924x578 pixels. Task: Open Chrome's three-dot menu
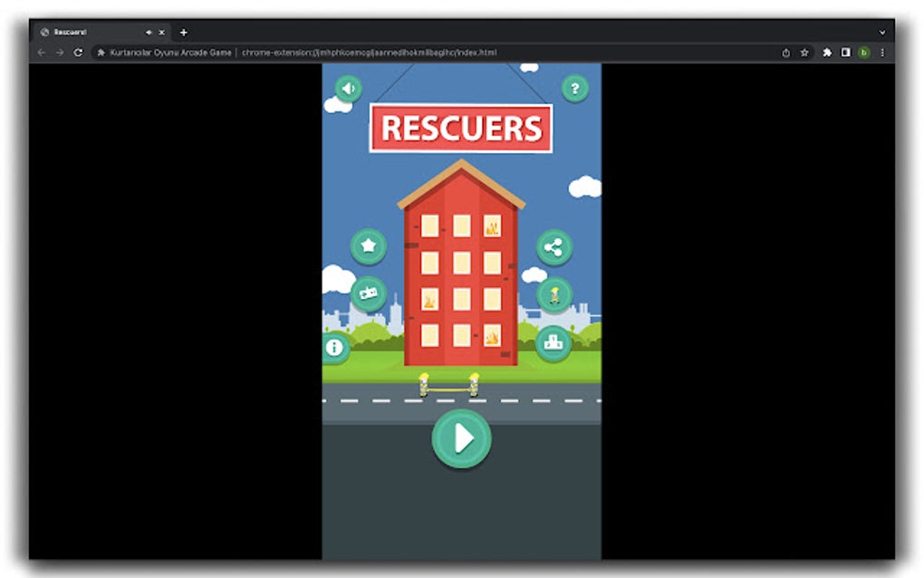point(883,53)
